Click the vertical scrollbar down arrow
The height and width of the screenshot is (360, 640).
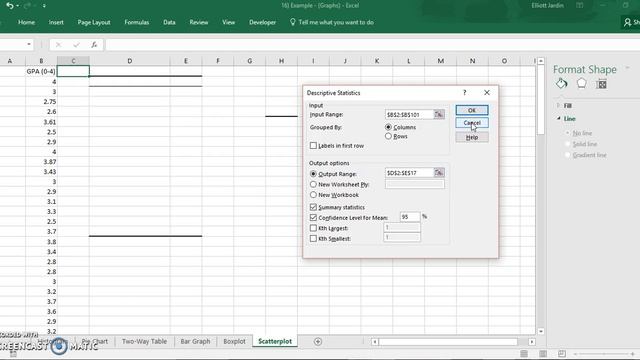[541, 331]
